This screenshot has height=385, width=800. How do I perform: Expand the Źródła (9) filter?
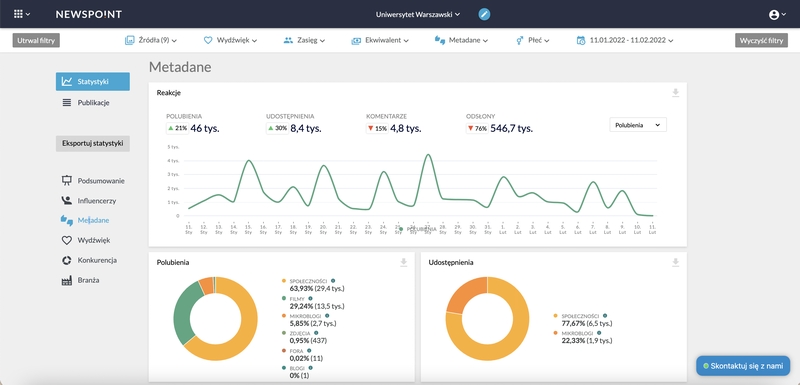coord(151,40)
